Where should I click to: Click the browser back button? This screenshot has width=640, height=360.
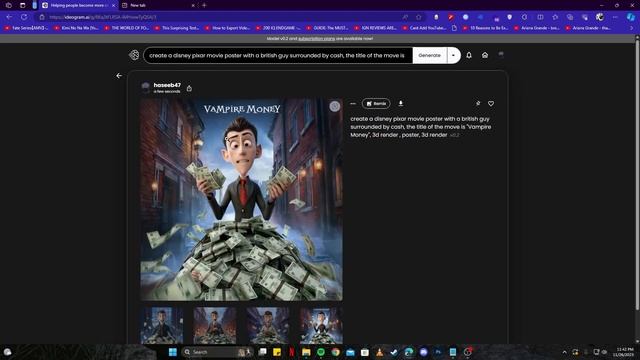point(9,17)
